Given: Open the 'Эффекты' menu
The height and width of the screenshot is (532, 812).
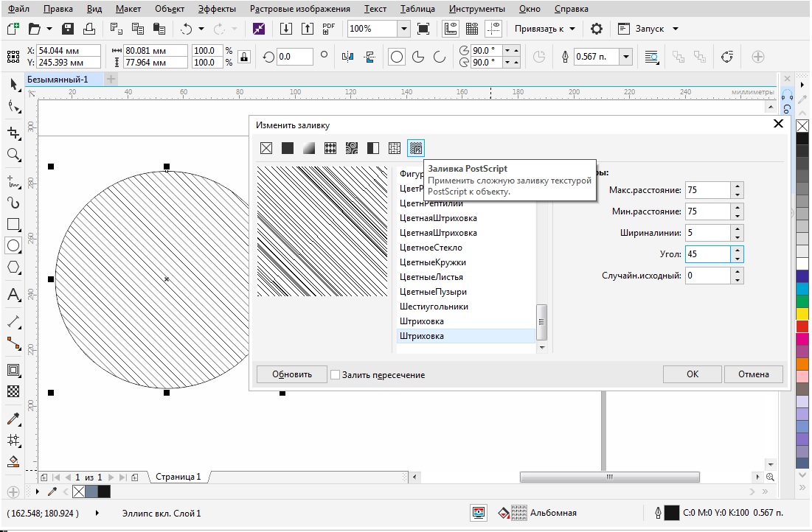Looking at the screenshot, I should [217, 9].
